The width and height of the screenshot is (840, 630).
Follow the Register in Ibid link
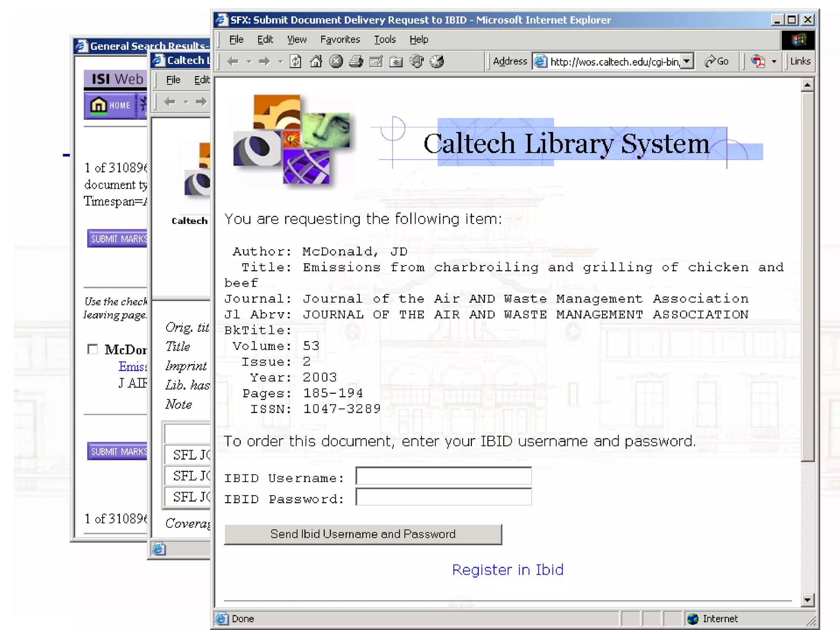coord(507,570)
